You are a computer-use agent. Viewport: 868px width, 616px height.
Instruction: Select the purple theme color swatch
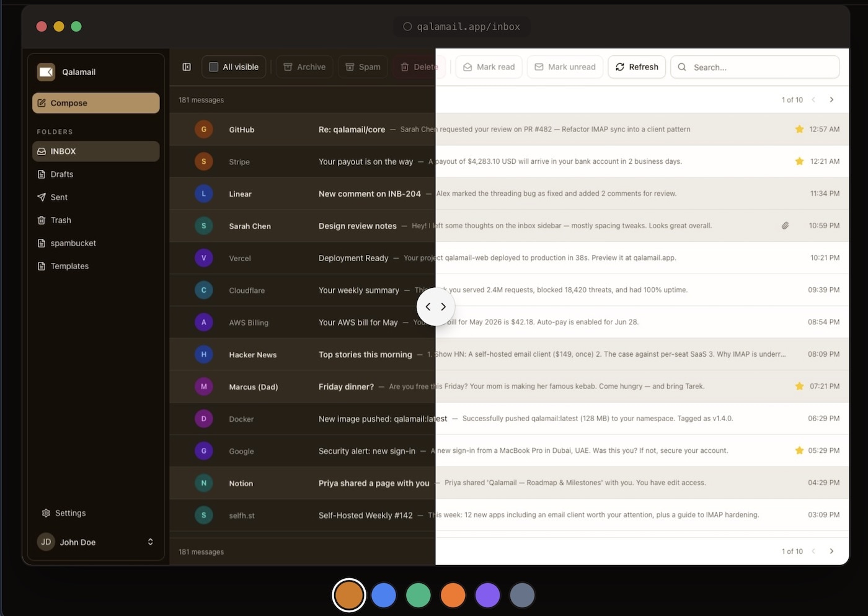tap(488, 596)
